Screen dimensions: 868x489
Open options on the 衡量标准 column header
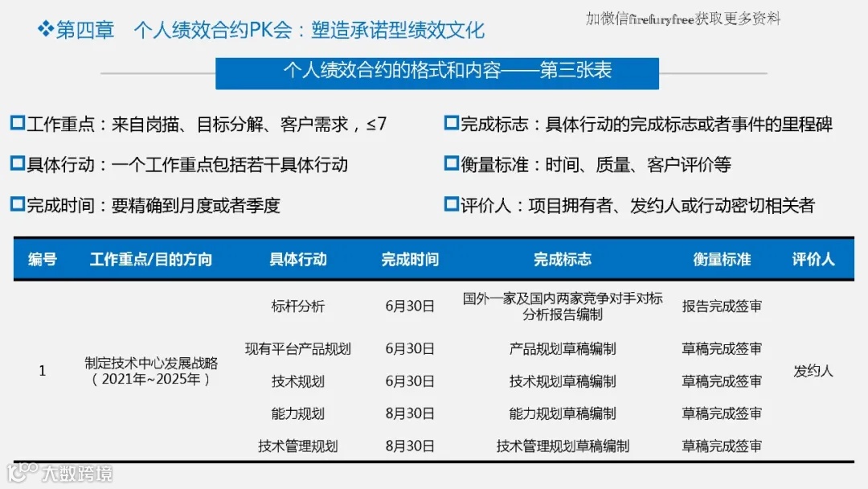[720, 259]
